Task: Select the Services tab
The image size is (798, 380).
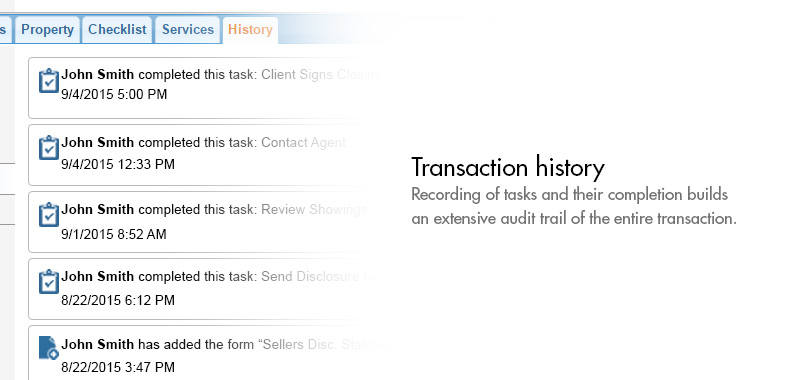Action: click(188, 30)
